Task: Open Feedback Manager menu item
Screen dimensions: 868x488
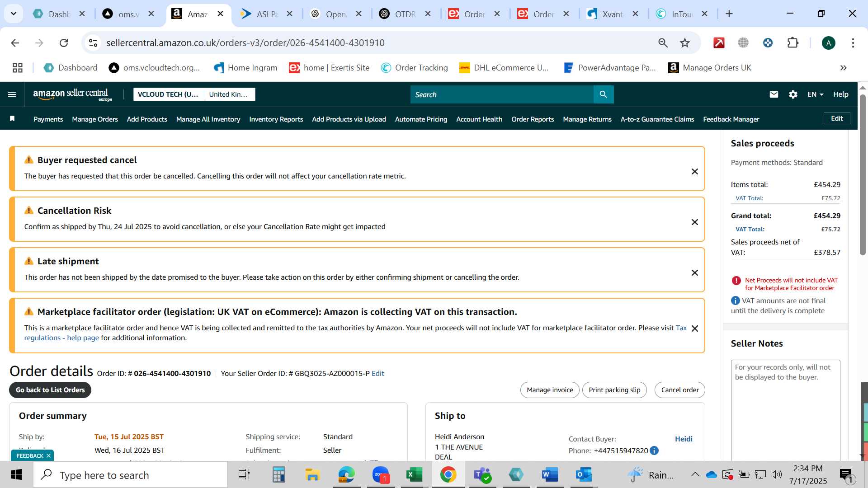Action: (731, 119)
